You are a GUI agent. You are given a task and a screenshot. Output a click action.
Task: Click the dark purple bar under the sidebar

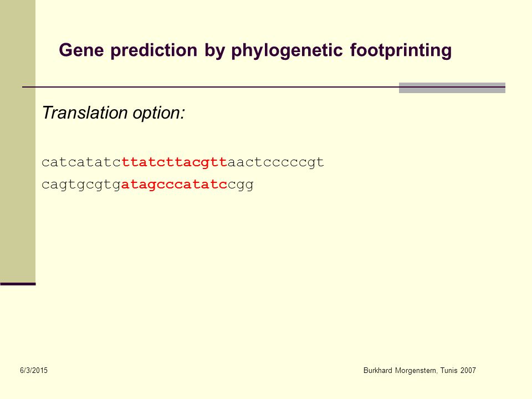[18, 284]
